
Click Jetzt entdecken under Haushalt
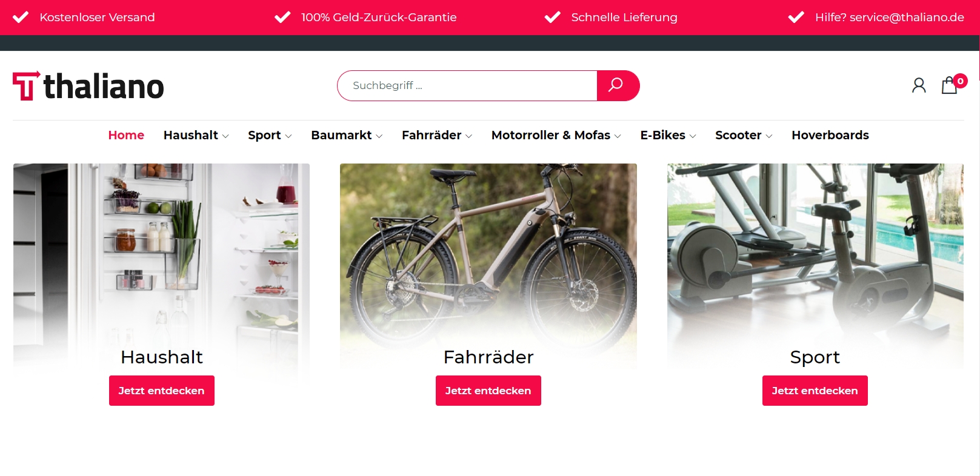(x=162, y=391)
